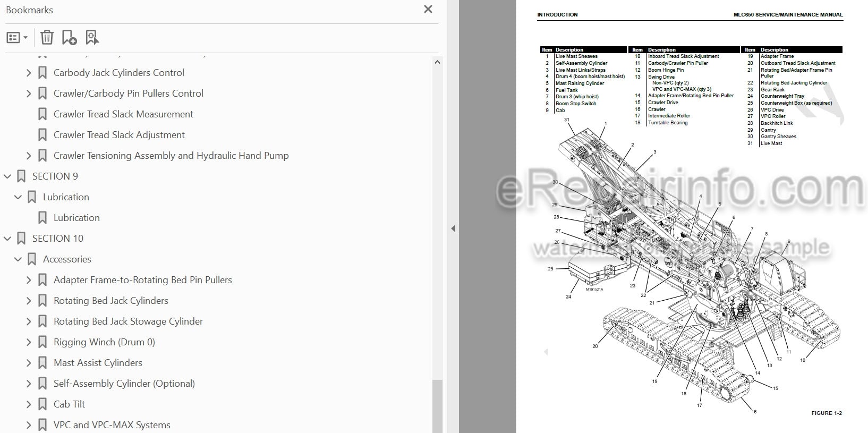Find current bookmark icon
Viewport: 868px width, 433px height.
pyautogui.click(x=92, y=37)
